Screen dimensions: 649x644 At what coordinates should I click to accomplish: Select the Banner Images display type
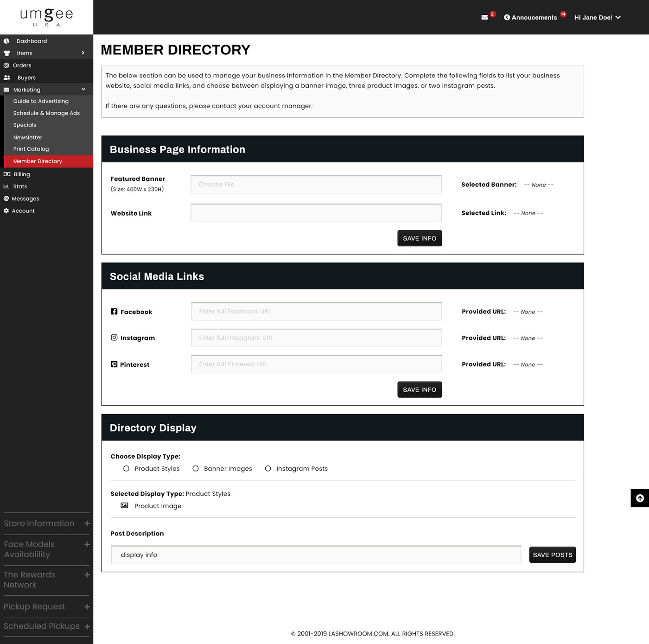coord(196,469)
